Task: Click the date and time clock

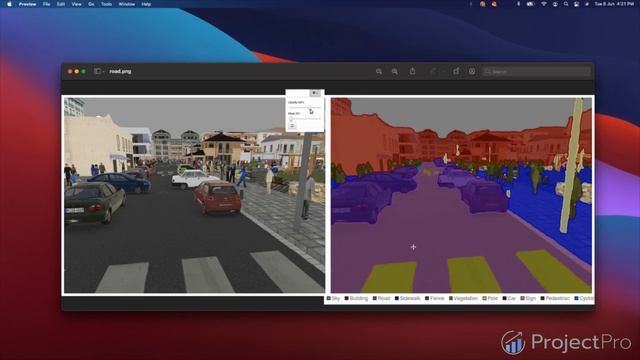Action: click(614, 4)
